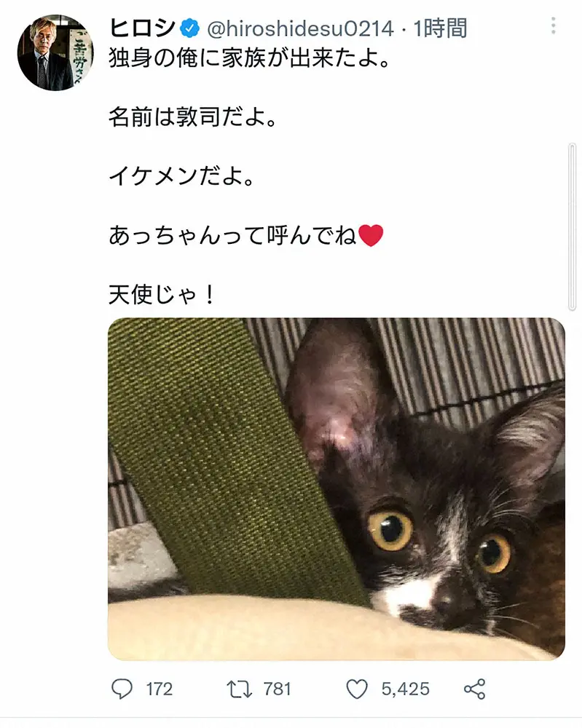Click the ヒロシ display name
Screen dimensions: 582x728
pos(143,29)
